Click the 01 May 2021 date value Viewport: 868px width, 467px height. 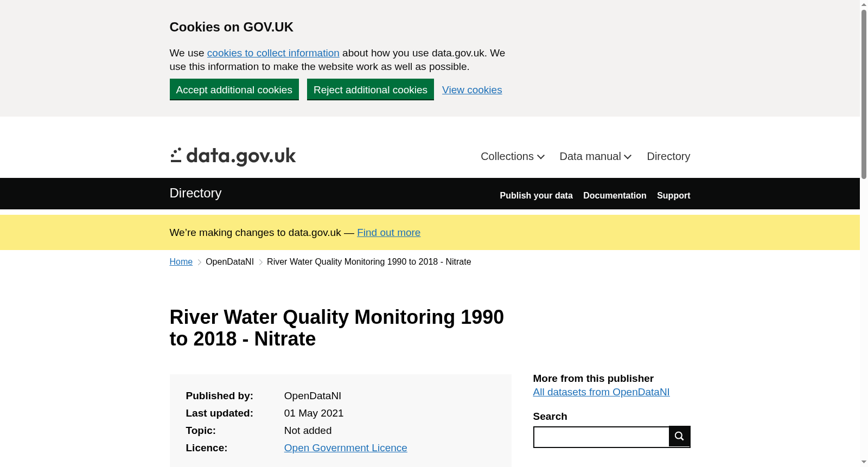314,413
